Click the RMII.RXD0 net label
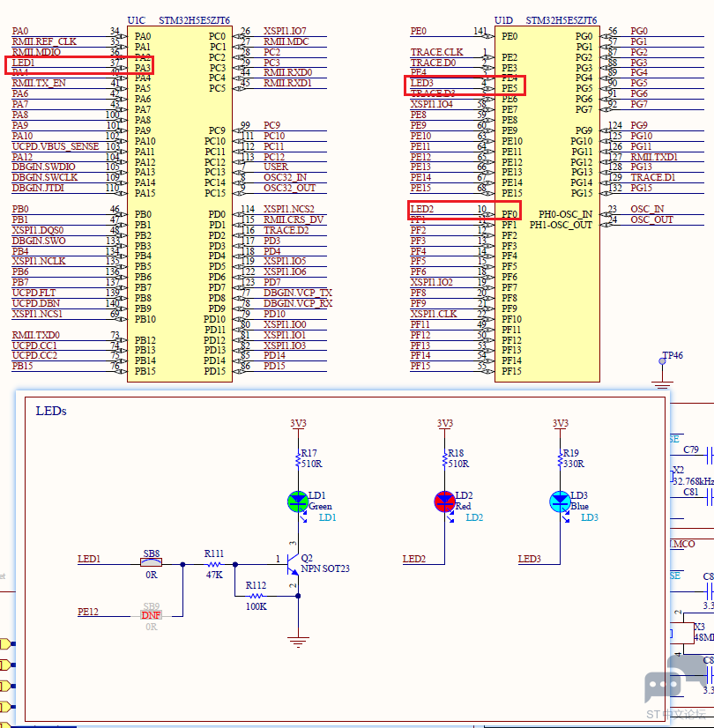This screenshot has height=728, width=714. coord(288,72)
